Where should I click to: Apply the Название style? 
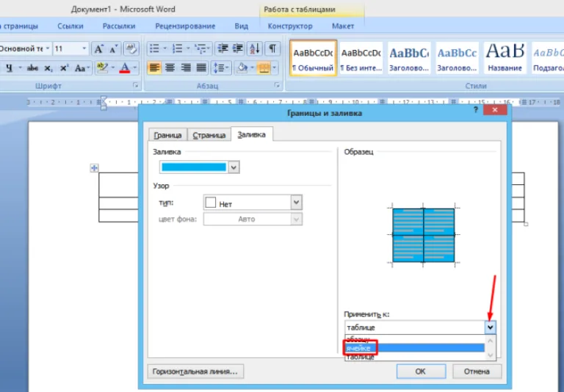pyautogui.click(x=505, y=58)
